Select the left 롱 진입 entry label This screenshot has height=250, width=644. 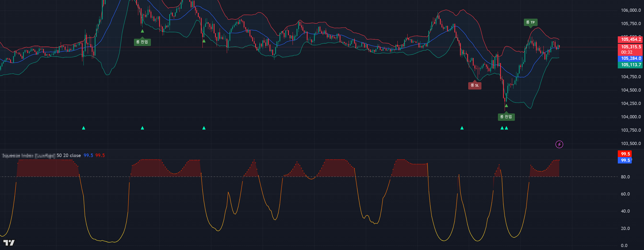click(x=142, y=42)
